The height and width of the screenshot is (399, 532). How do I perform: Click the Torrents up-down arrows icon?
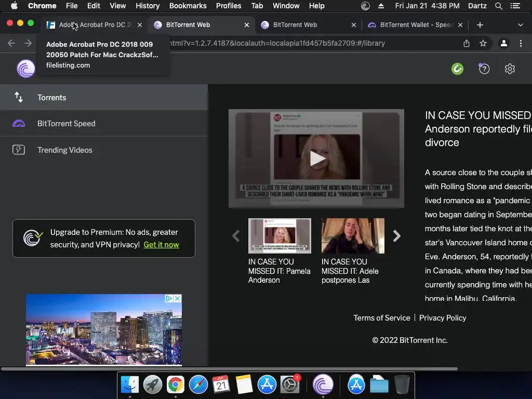[x=19, y=97]
